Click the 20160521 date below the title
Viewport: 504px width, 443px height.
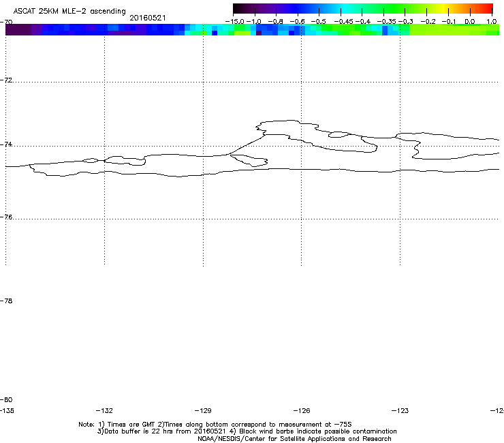148,18
